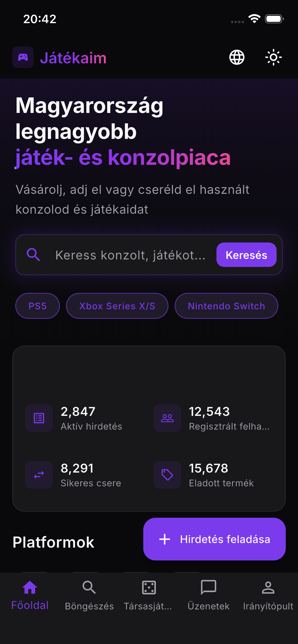Image resolution: width=298 pixels, height=644 pixels.
Task: Switch to the Társasjátékok dice tab
Action: pos(149,595)
